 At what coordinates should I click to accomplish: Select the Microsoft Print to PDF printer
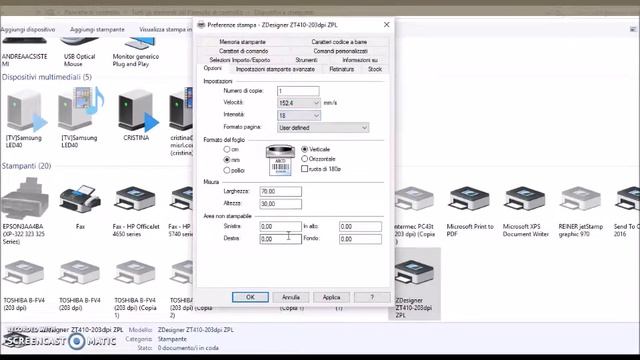469,199
